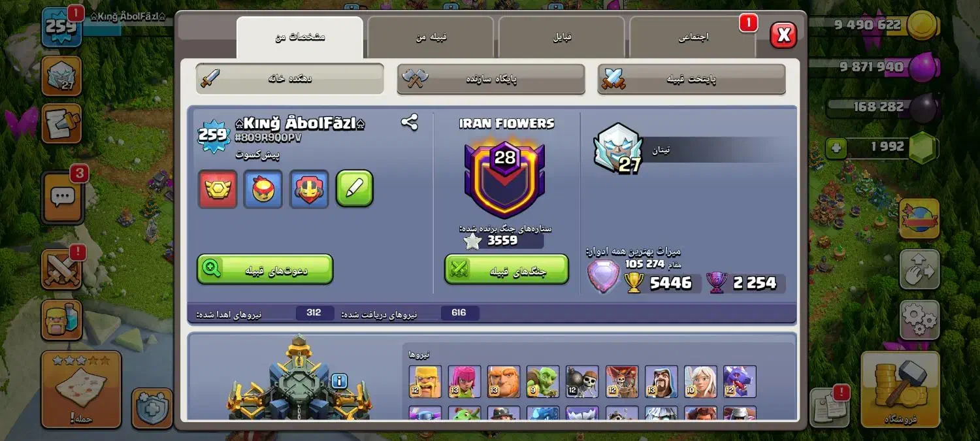Select the دهکده خانه home village toggle
The image size is (980, 441).
[289, 78]
